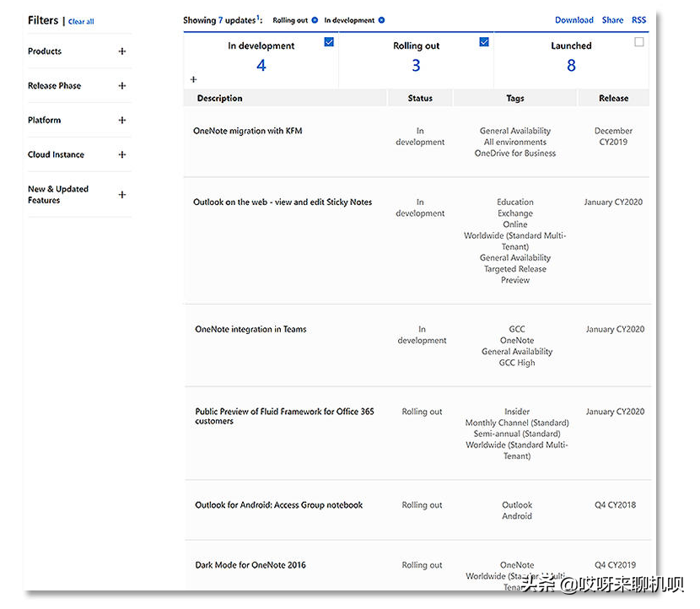This screenshot has height=609, width=700.
Task: Click the In development count 4
Action: 261,66
